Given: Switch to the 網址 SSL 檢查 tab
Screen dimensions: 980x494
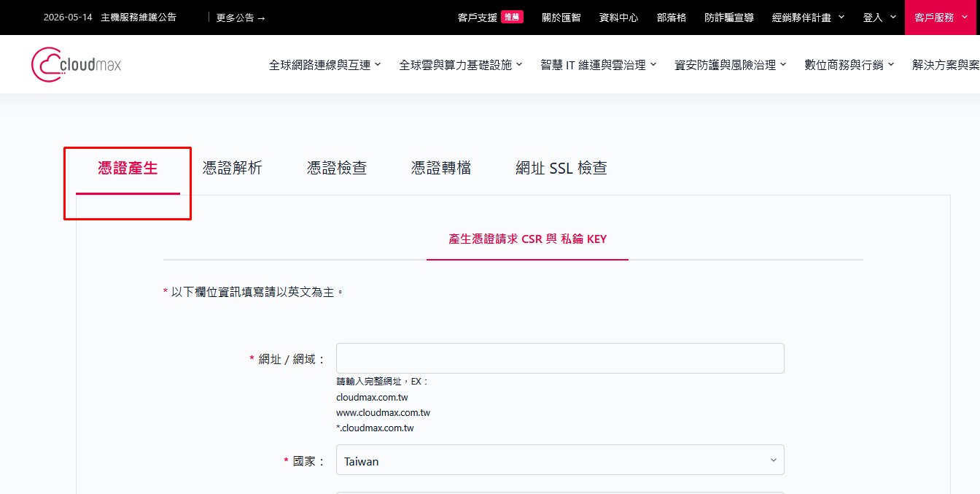Looking at the screenshot, I should pyautogui.click(x=561, y=169).
